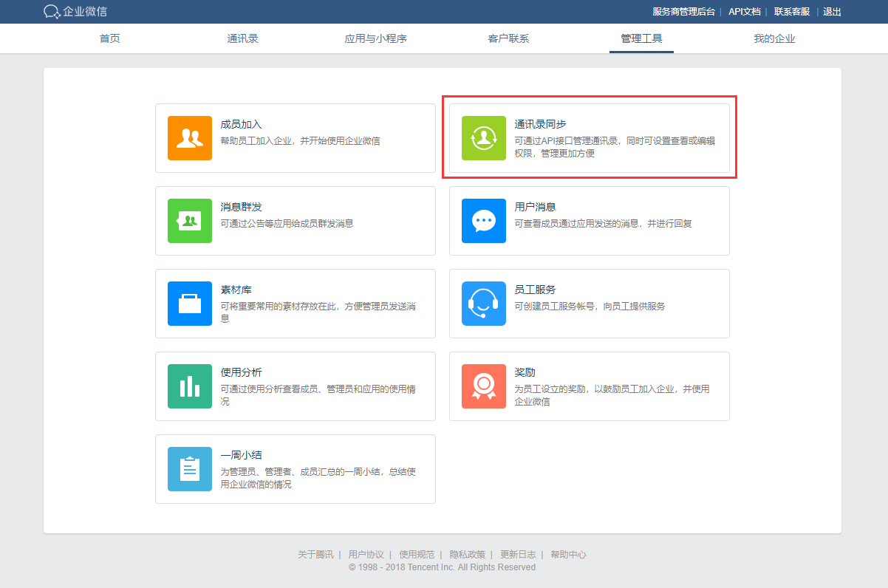Open the 一周小结 clipboard icon
The width and height of the screenshot is (888, 588).
tap(190, 469)
